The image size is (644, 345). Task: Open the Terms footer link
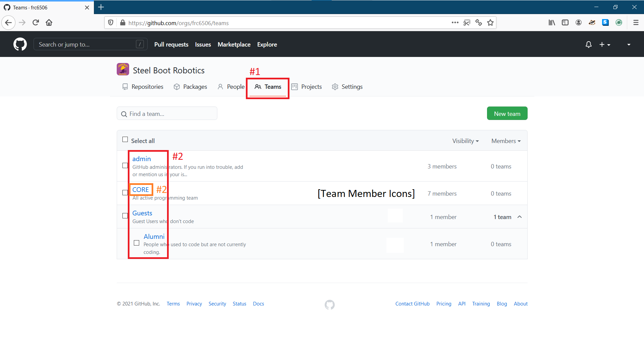[x=173, y=304]
